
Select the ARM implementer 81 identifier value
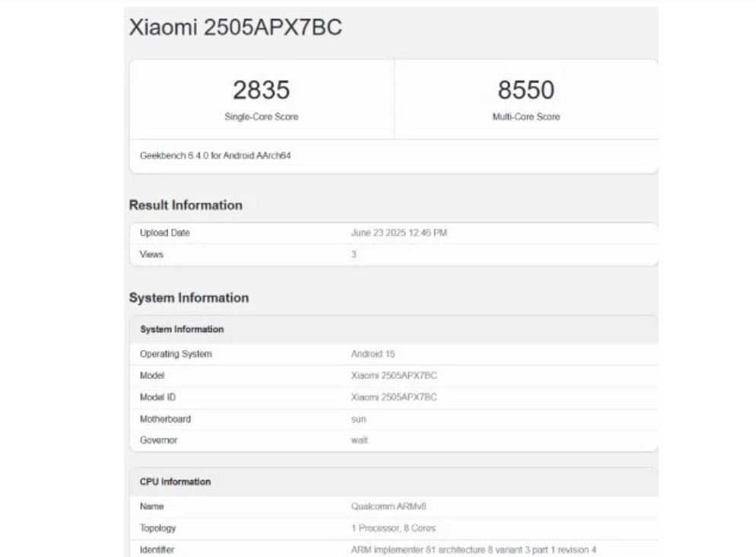tap(474, 549)
